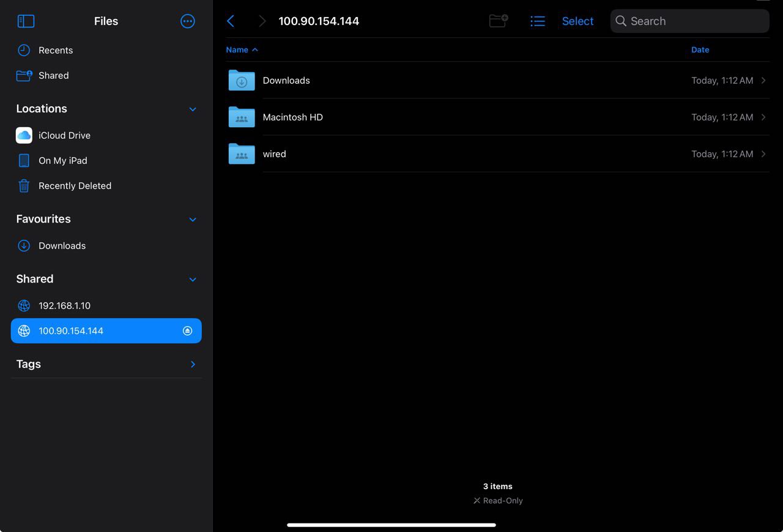The width and height of the screenshot is (783, 532).
Task: Collapse the Favourites section
Action: pos(193,220)
